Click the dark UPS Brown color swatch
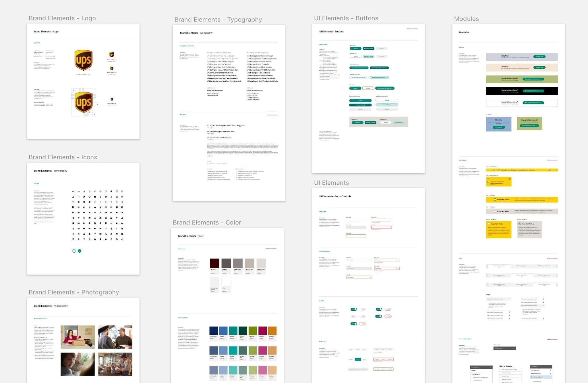This screenshot has width=588, height=383. [x=214, y=263]
